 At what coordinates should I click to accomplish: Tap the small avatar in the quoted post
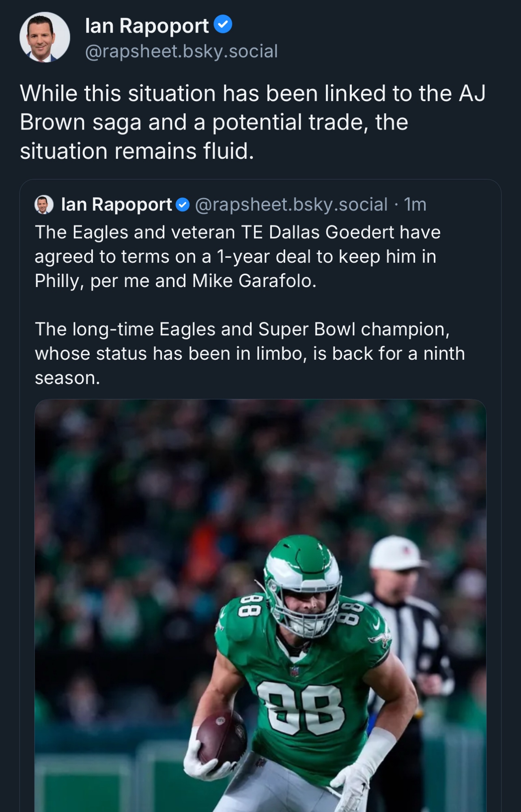pyautogui.click(x=44, y=204)
